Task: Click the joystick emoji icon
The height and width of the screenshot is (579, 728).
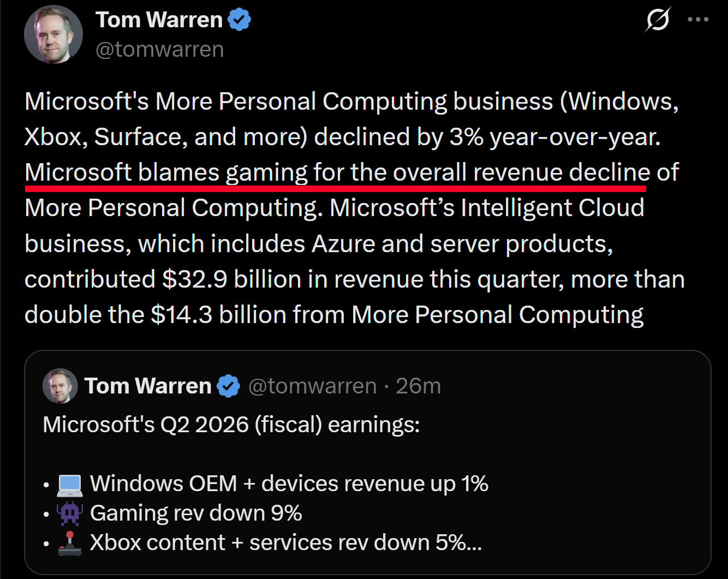Action: (x=70, y=544)
